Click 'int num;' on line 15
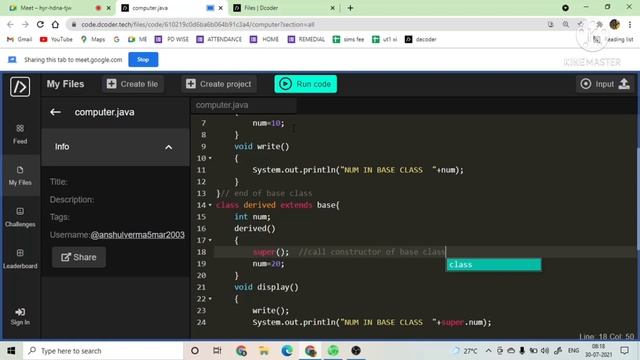The height and width of the screenshot is (360, 640). pyautogui.click(x=252, y=217)
